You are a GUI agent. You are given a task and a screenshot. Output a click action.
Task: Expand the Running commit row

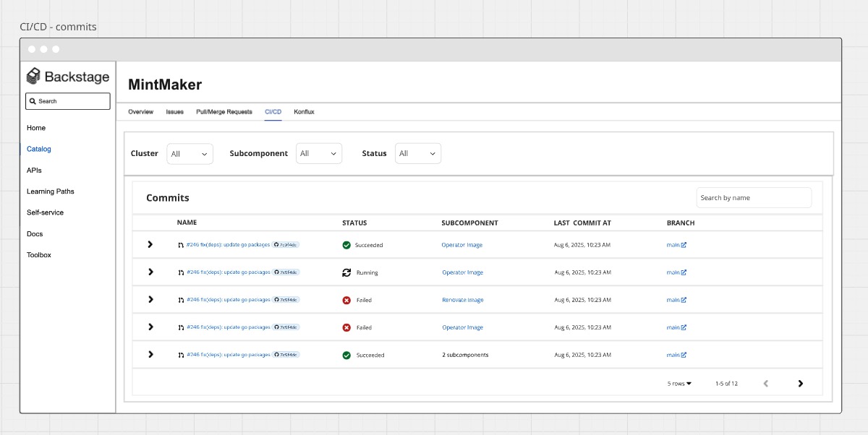[x=150, y=272]
